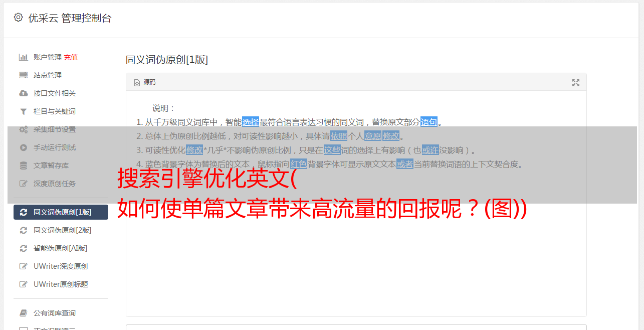
Task: Click the edit icon beside UWriter原创标题
Action: tap(23, 284)
